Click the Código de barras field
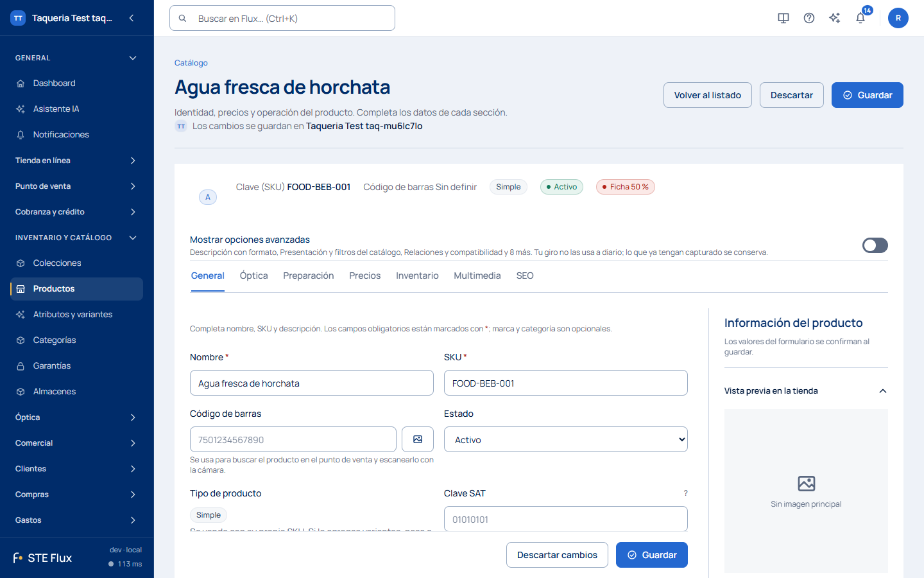Image resolution: width=924 pixels, height=578 pixels. coord(293,439)
